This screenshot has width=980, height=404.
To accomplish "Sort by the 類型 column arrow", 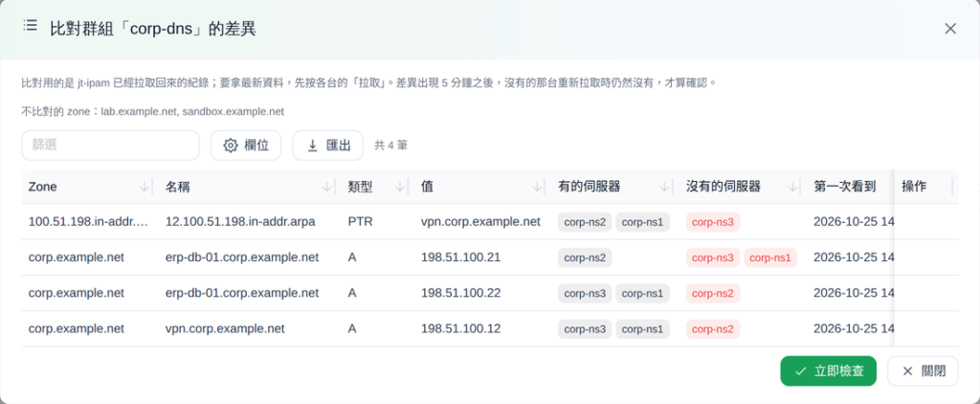I will pyautogui.click(x=400, y=187).
